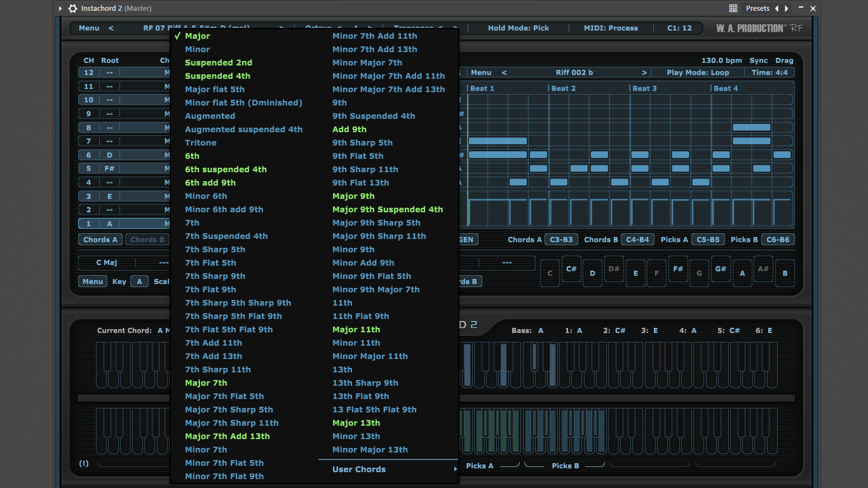Enable the greyed A# note key
The width and height of the screenshot is (868, 488).
tap(763, 269)
